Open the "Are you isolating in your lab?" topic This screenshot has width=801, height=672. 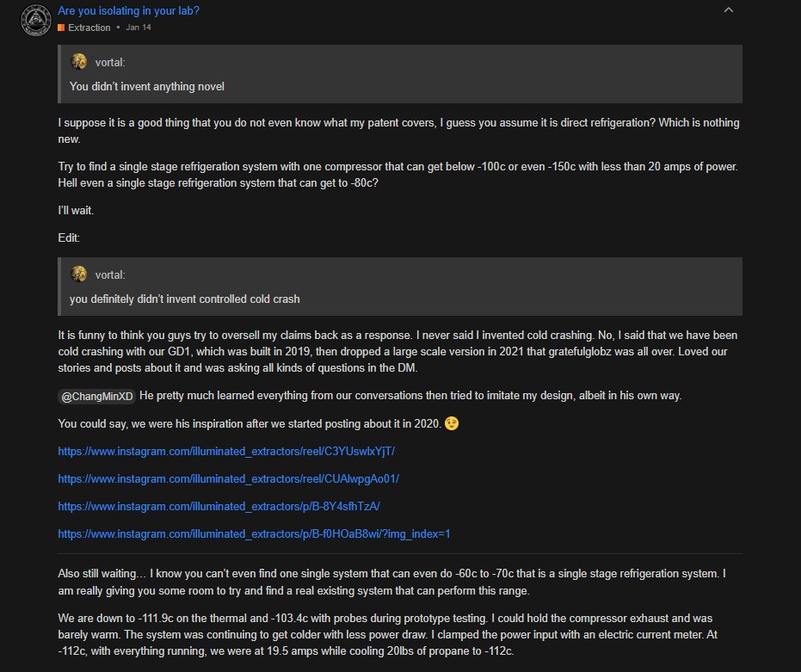[128, 11]
